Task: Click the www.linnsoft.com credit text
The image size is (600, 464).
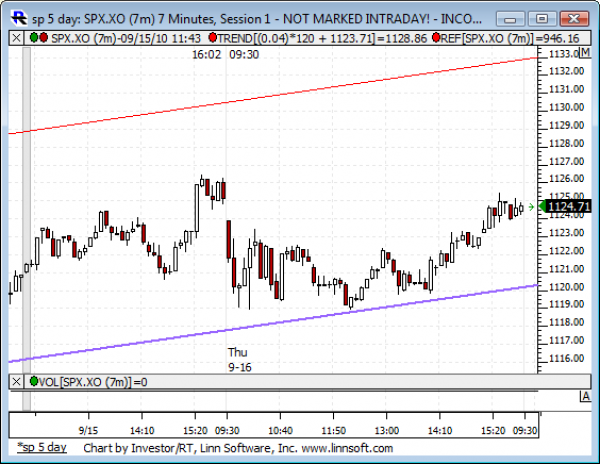Action: click(347, 448)
